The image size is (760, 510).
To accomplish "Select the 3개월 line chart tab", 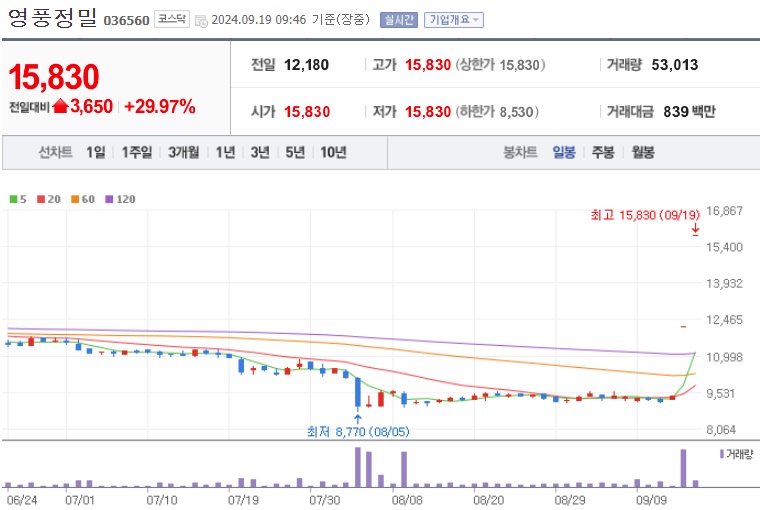I will 184,152.
